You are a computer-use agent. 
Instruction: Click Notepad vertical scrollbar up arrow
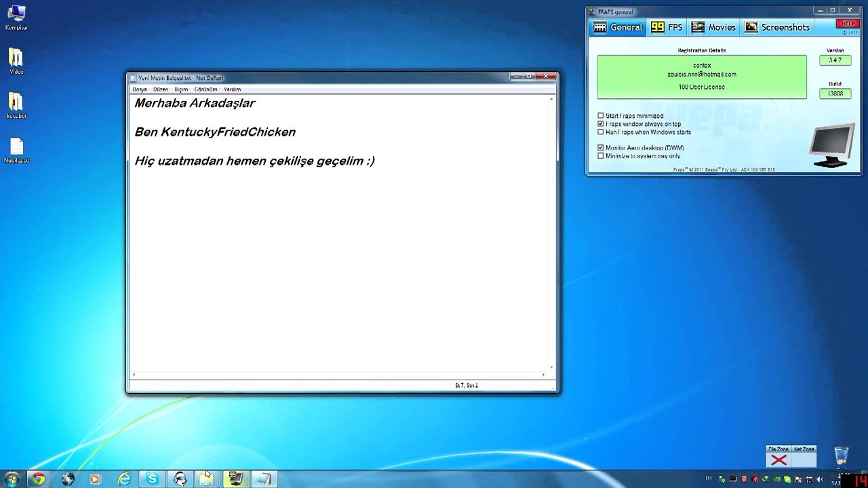(x=551, y=100)
